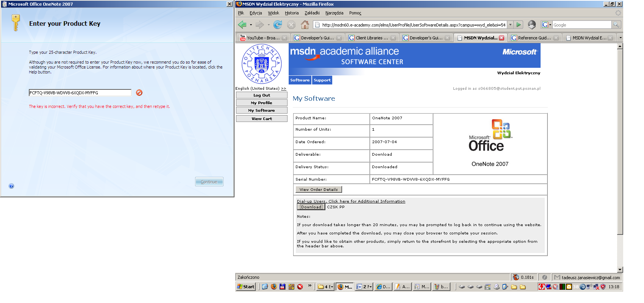The image size is (644, 303).
Task: Reload the current page in Firefox
Action: 278,25
